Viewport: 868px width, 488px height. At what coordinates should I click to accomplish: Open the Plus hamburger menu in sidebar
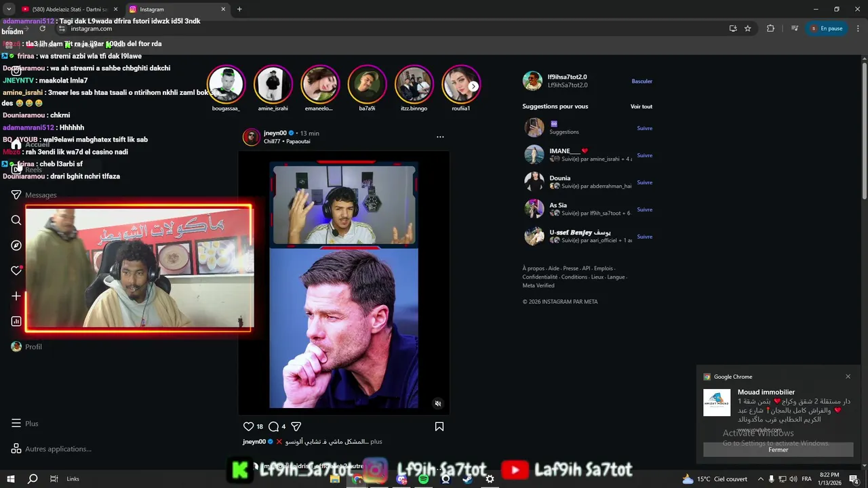[24, 423]
